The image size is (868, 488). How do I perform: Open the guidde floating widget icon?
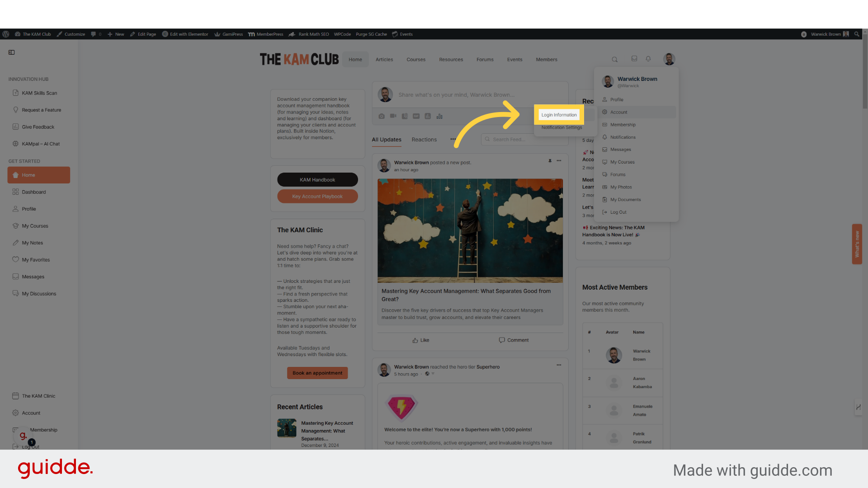point(24,436)
